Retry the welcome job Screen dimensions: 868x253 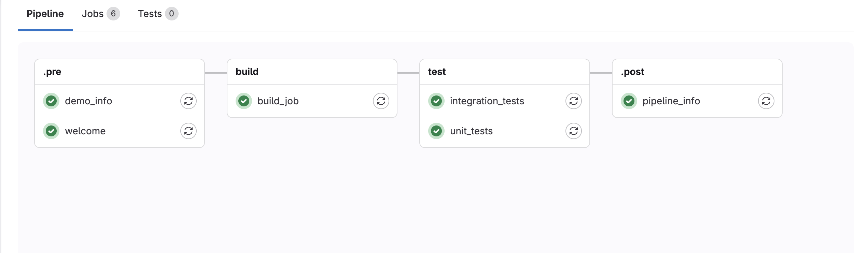tap(188, 131)
